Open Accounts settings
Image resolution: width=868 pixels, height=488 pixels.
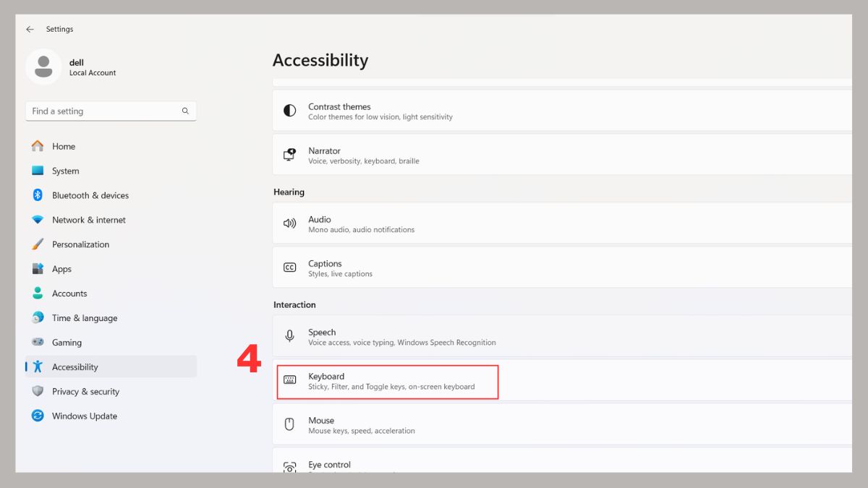(111, 294)
